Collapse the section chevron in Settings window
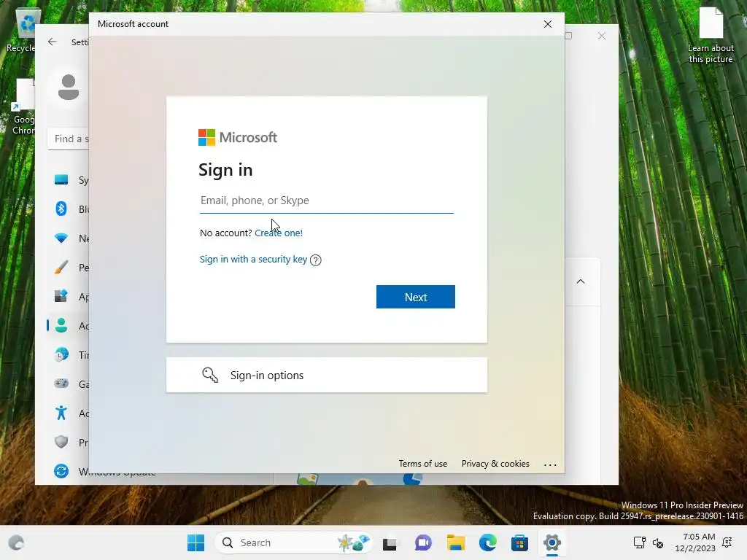 pos(580,281)
